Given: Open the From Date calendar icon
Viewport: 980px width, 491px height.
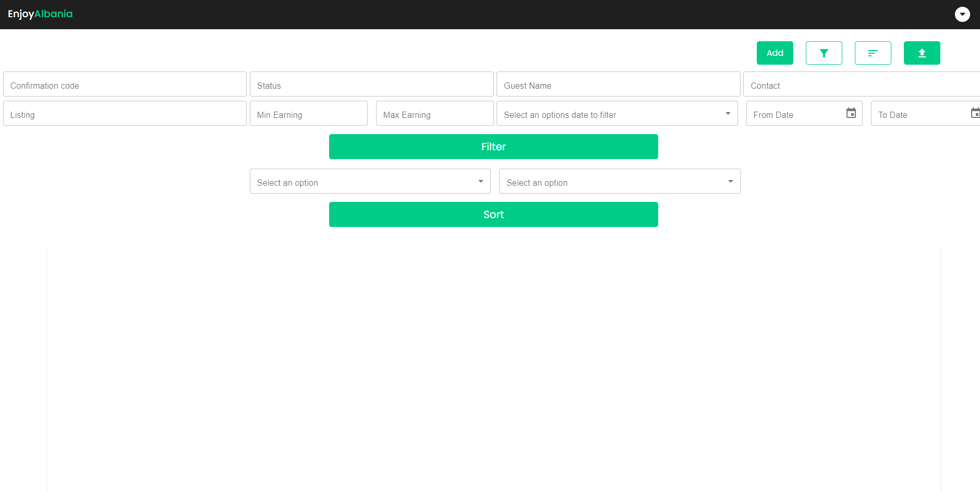Looking at the screenshot, I should (851, 113).
